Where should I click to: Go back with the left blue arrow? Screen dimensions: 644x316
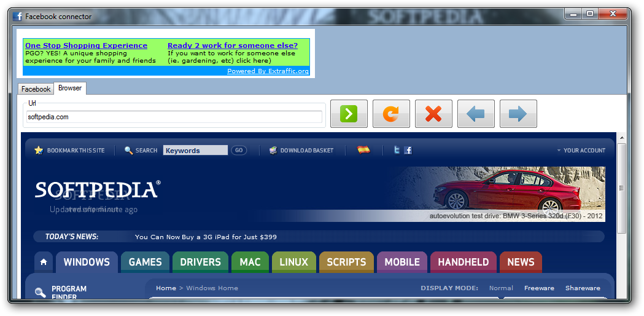click(476, 114)
